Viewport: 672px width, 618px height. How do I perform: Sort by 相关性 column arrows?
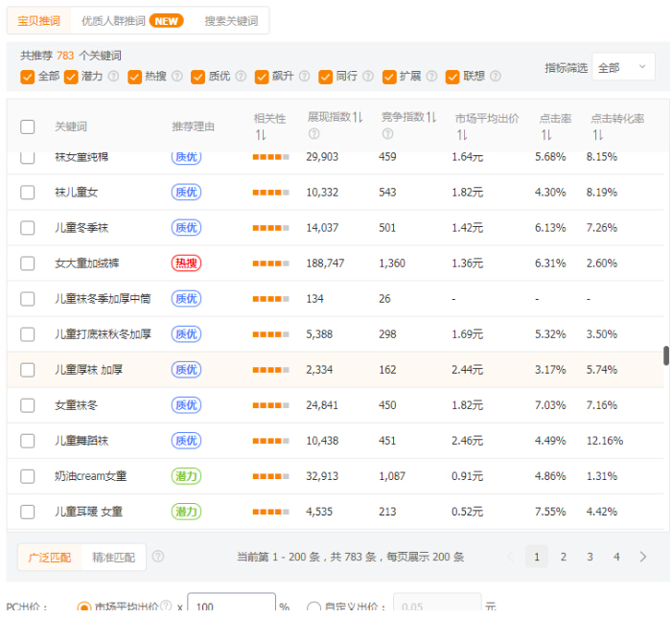click(x=260, y=135)
